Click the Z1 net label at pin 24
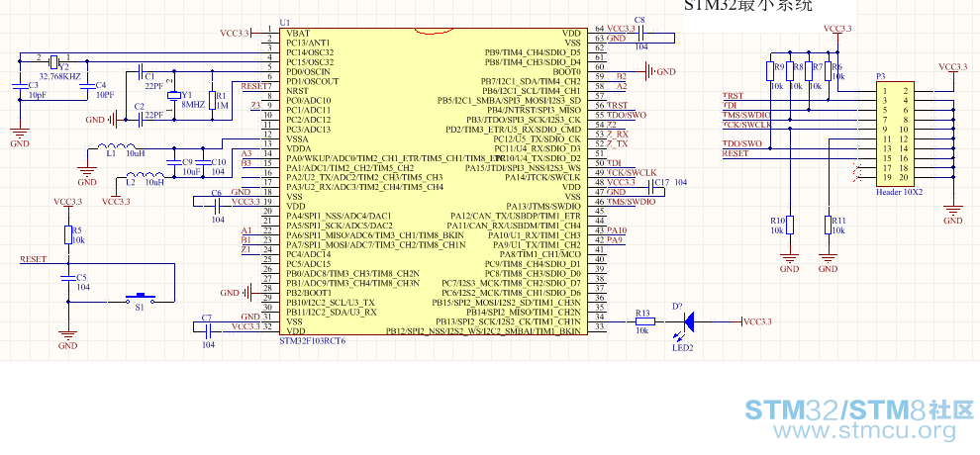The image size is (980, 455). pos(246,249)
